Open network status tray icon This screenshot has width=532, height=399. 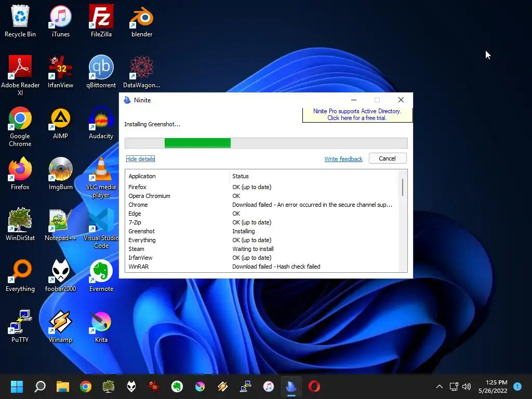pos(454,387)
